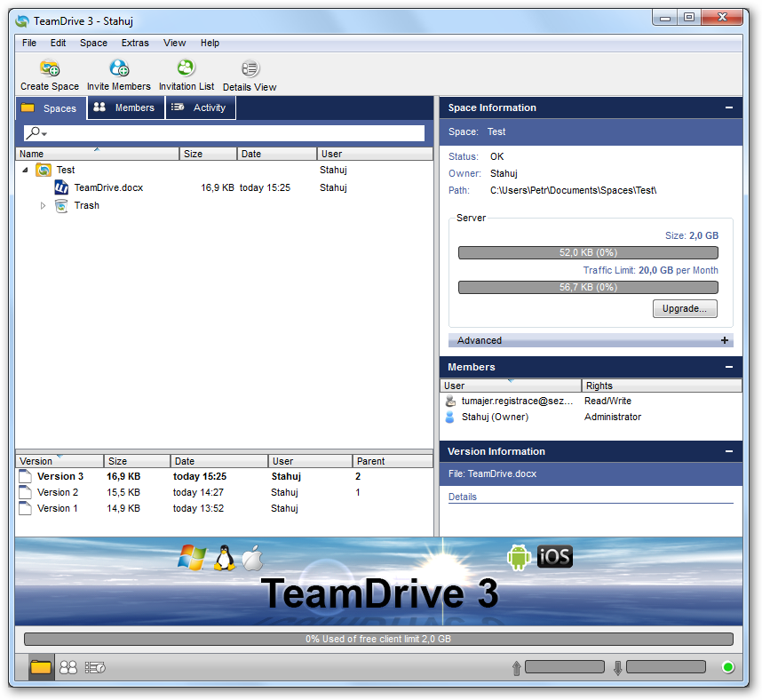Sort spaces list by Size column header
762x700 pixels.
(208, 154)
